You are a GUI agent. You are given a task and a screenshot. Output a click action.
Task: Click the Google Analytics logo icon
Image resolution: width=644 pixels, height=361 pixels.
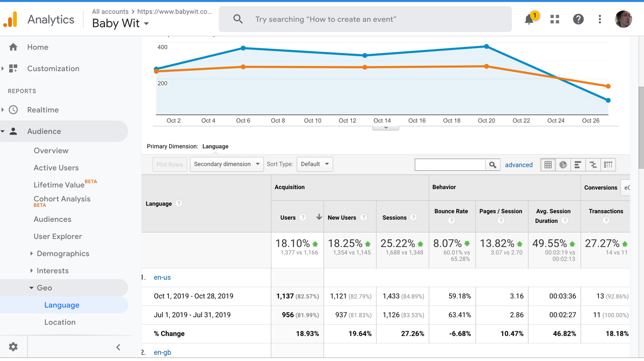click(x=11, y=19)
